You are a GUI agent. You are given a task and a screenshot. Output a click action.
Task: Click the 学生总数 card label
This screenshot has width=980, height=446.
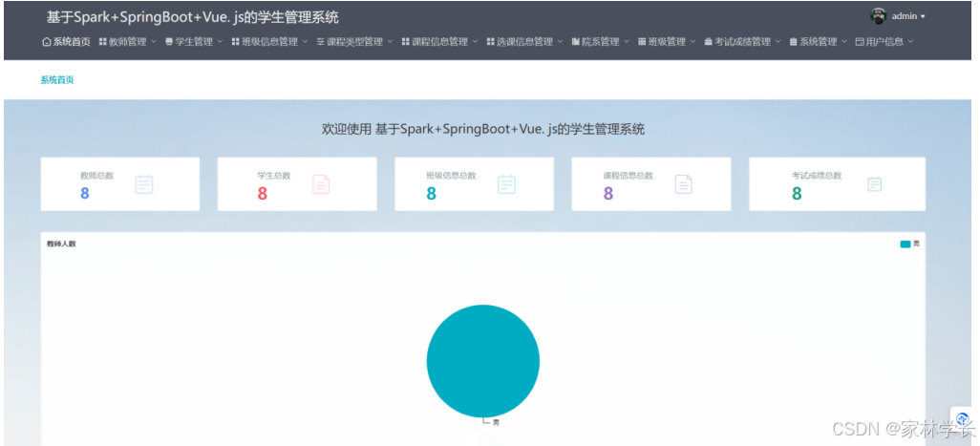pyautogui.click(x=274, y=176)
